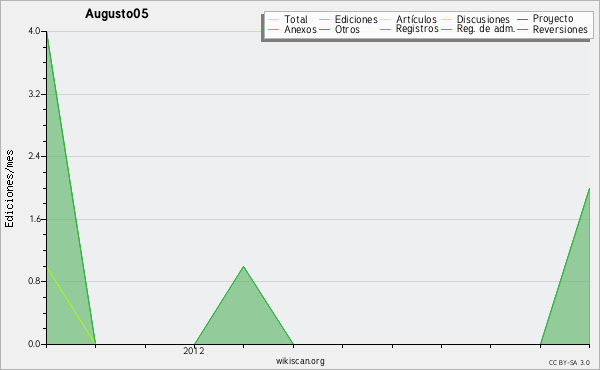Viewport: 600px width, 370px height.
Task: Click the 3.2 y-axis value
Action: pyautogui.click(x=34, y=94)
